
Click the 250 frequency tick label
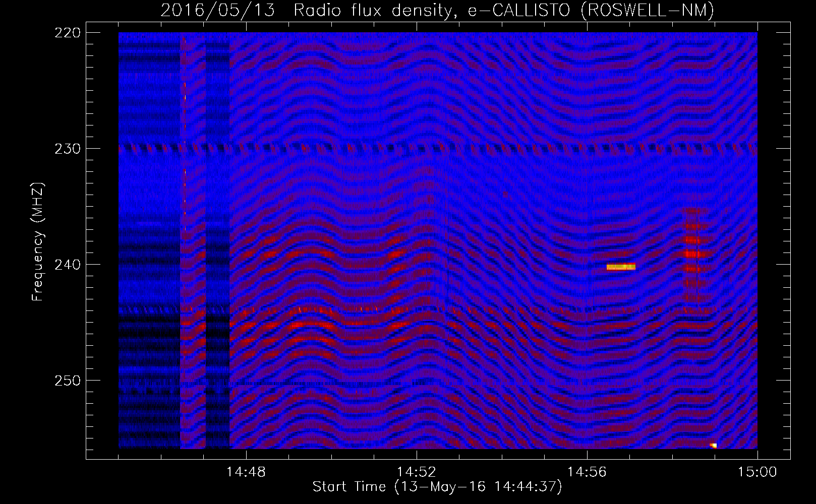point(67,380)
